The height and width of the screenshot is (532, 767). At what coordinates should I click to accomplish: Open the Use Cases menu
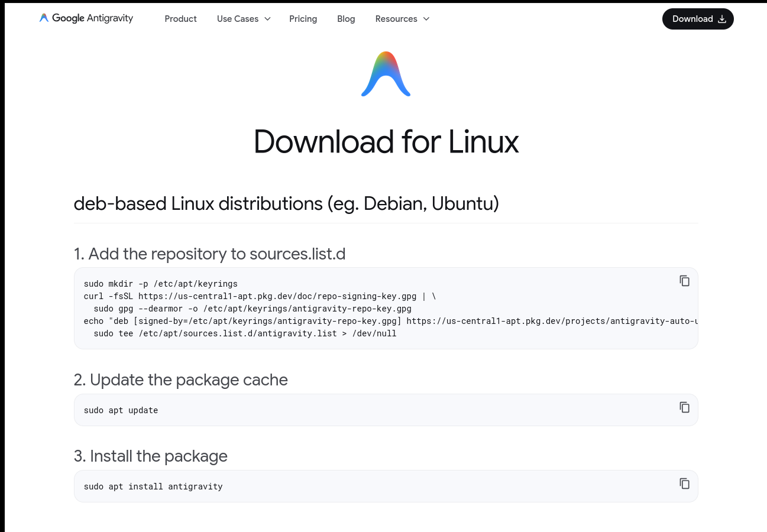click(237, 19)
